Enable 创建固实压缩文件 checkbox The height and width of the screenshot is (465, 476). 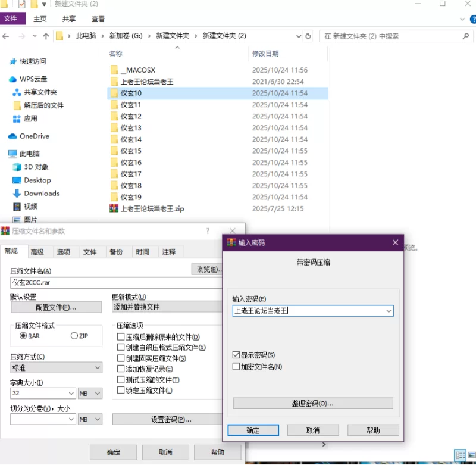click(x=121, y=358)
